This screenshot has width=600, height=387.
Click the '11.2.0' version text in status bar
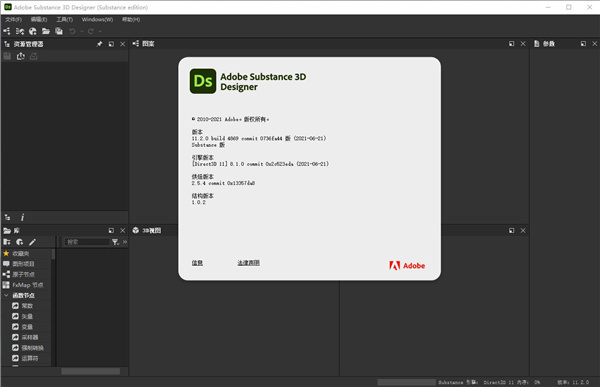pyautogui.click(x=580, y=382)
